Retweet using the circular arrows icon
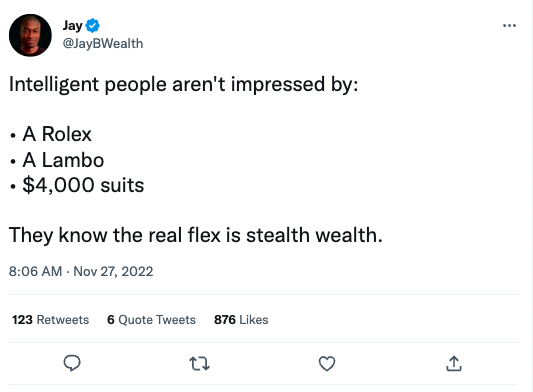The height and width of the screenshot is (392, 533). (x=199, y=363)
